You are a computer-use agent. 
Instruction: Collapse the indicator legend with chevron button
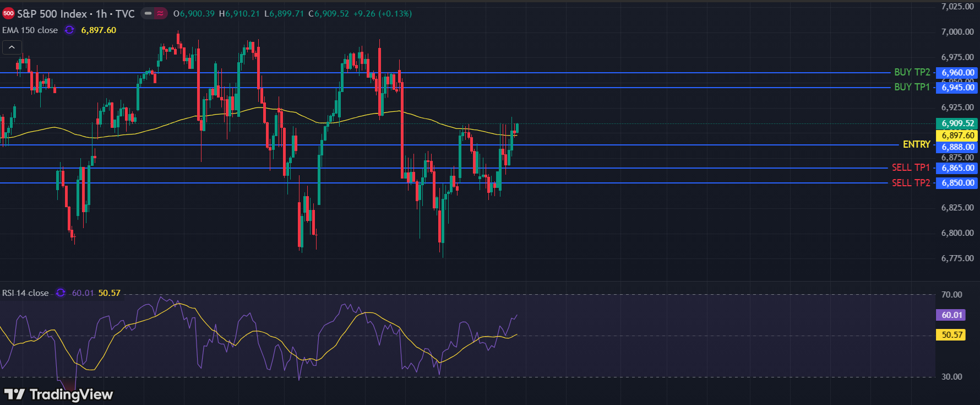tap(12, 47)
